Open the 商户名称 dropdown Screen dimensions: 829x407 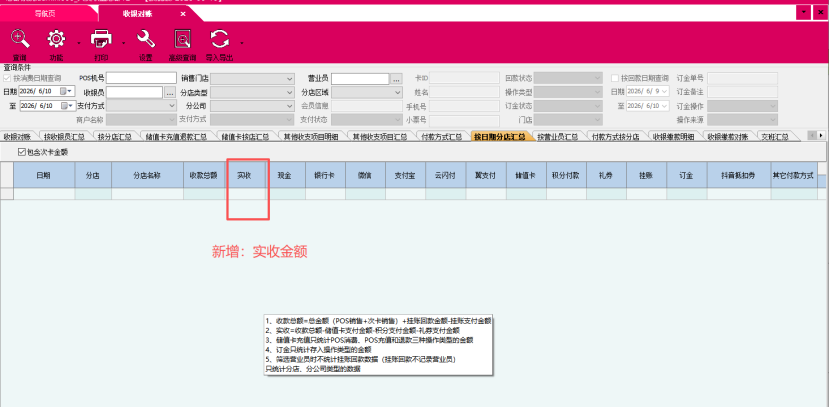click(141, 119)
